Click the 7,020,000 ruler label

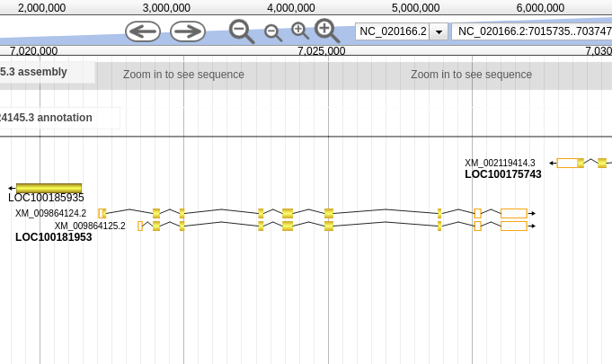click(x=33, y=51)
